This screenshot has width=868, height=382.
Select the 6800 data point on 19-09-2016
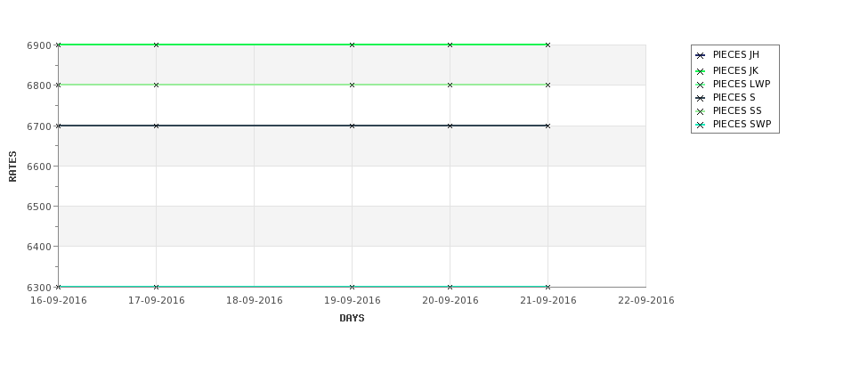tap(352, 85)
